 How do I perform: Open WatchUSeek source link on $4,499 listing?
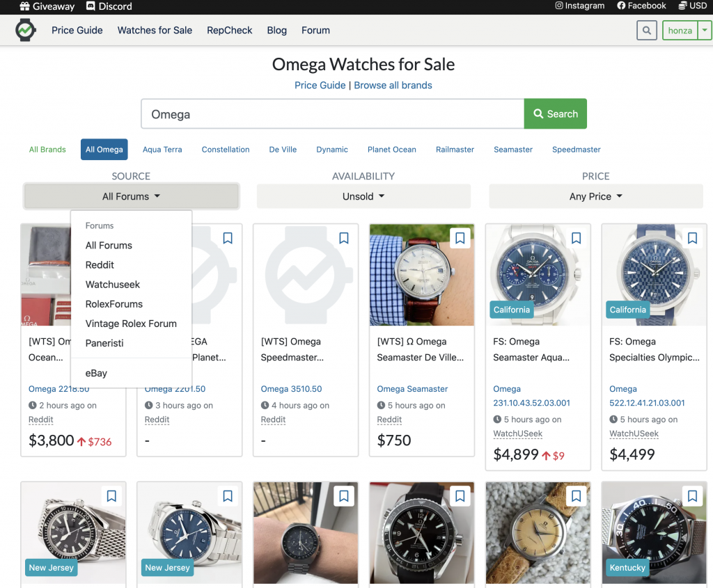tap(634, 434)
